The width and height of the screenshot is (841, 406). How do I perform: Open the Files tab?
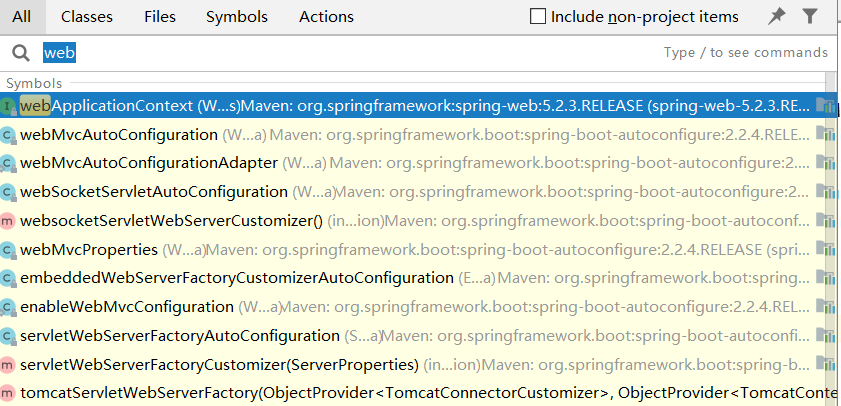pyautogui.click(x=160, y=17)
